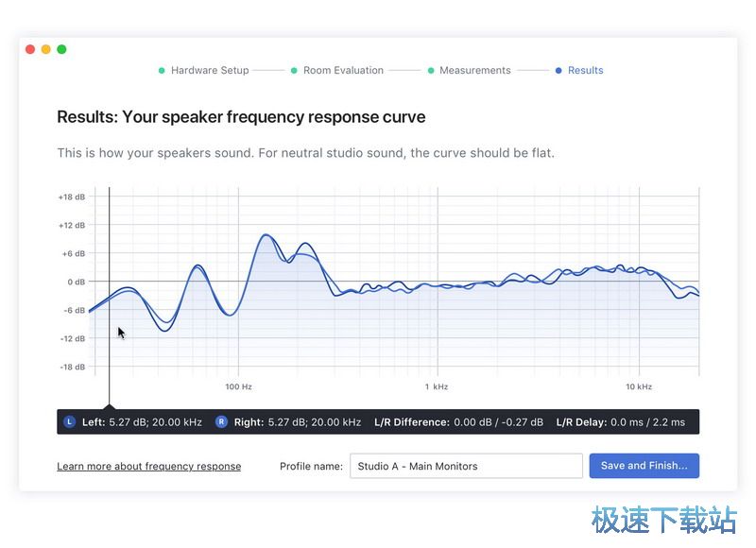The width and height of the screenshot is (756, 548).
Task: Click the 100 Hz axis label
Action: (238, 387)
